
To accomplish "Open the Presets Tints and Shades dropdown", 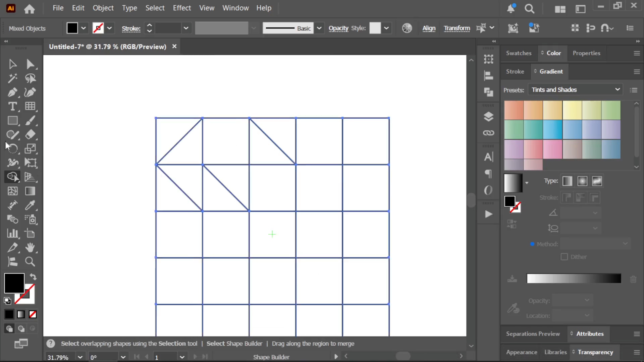I will coord(576,90).
